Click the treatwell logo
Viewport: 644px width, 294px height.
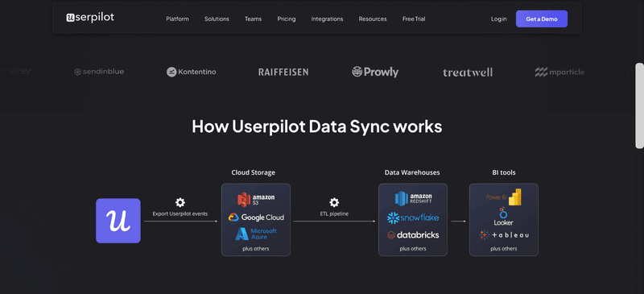(x=468, y=72)
